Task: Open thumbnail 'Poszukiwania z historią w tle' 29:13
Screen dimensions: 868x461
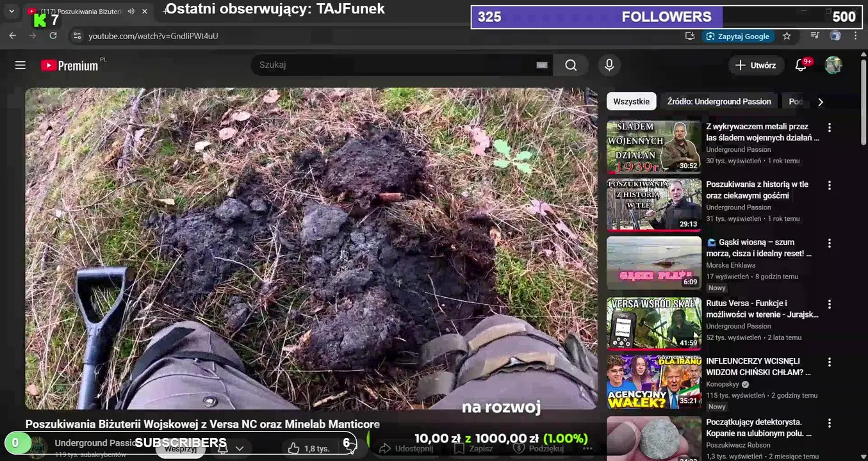Action: [654, 205]
